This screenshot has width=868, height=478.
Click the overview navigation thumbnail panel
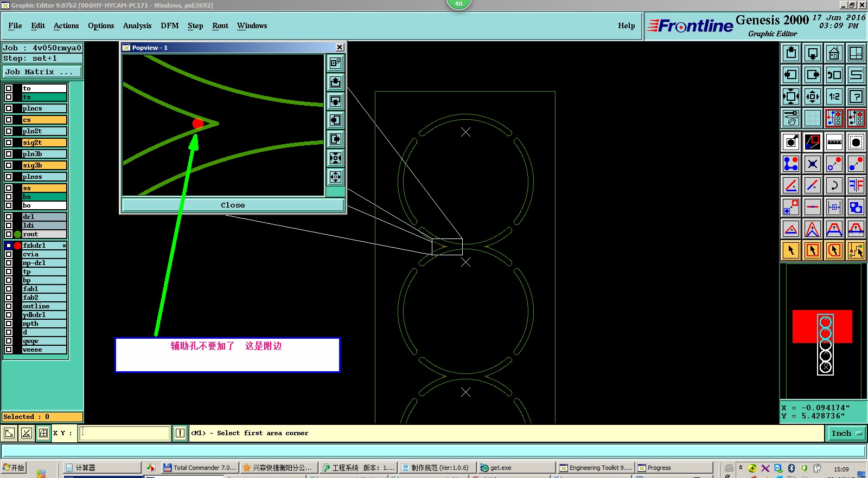[823, 331]
